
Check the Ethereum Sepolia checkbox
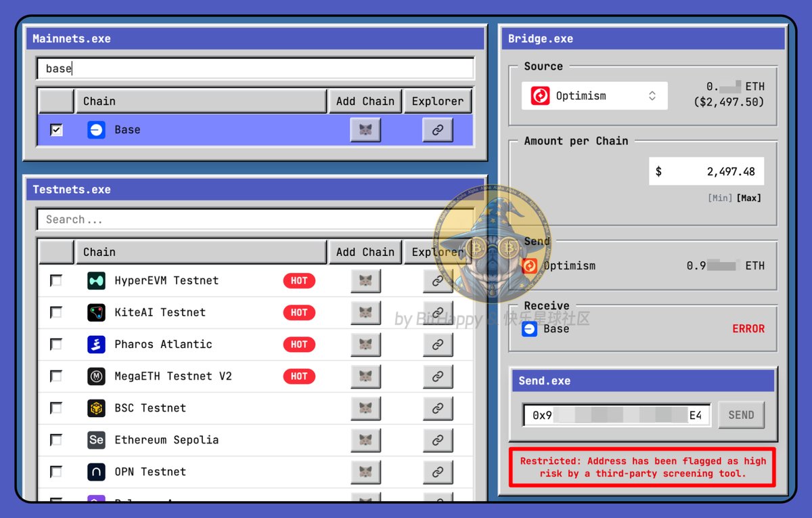tap(56, 439)
